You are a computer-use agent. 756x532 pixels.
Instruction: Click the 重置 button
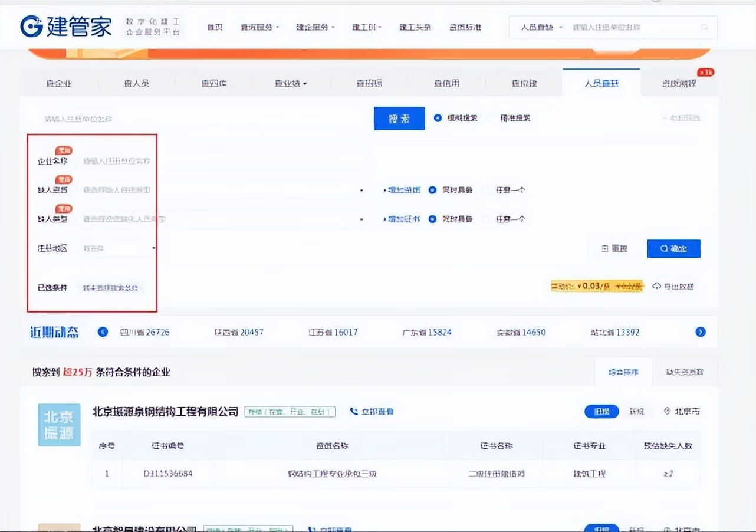[614, 249]
